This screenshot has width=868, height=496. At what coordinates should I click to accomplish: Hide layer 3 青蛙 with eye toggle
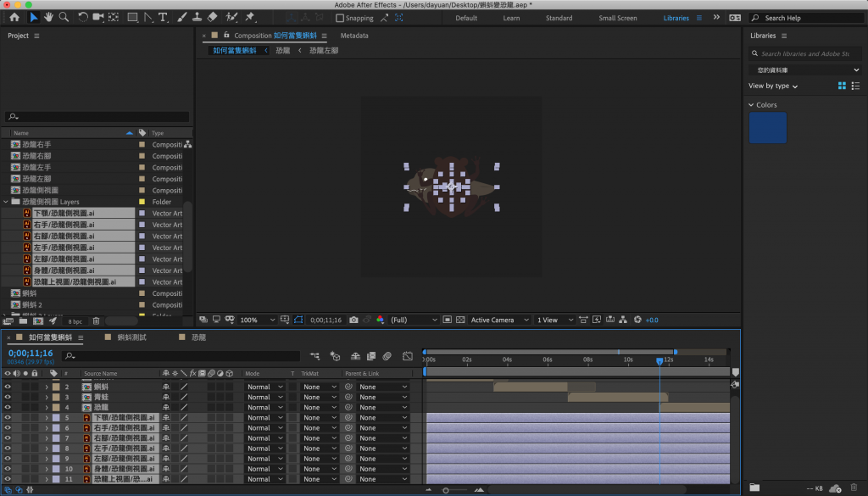coord(8,397)
